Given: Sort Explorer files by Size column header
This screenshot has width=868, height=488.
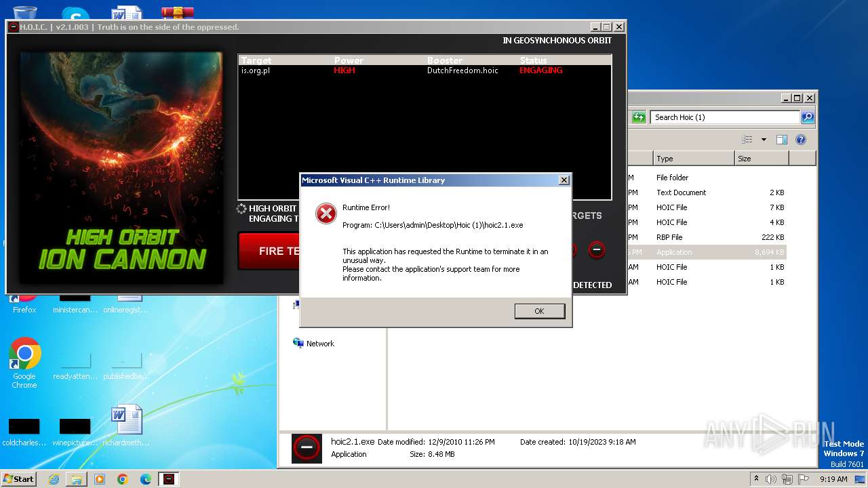Looking at the screenshot, I should 762,159.
